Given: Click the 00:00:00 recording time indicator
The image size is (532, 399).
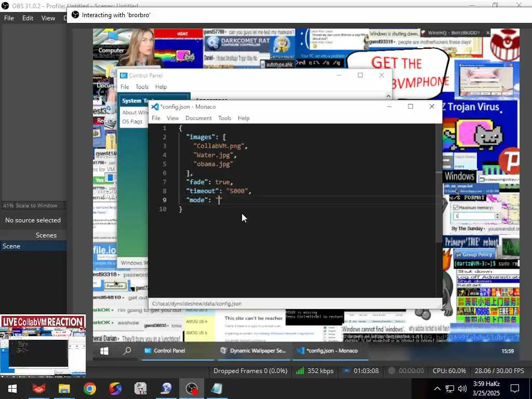Looking at the screenshot, I should tap(411, 371).
